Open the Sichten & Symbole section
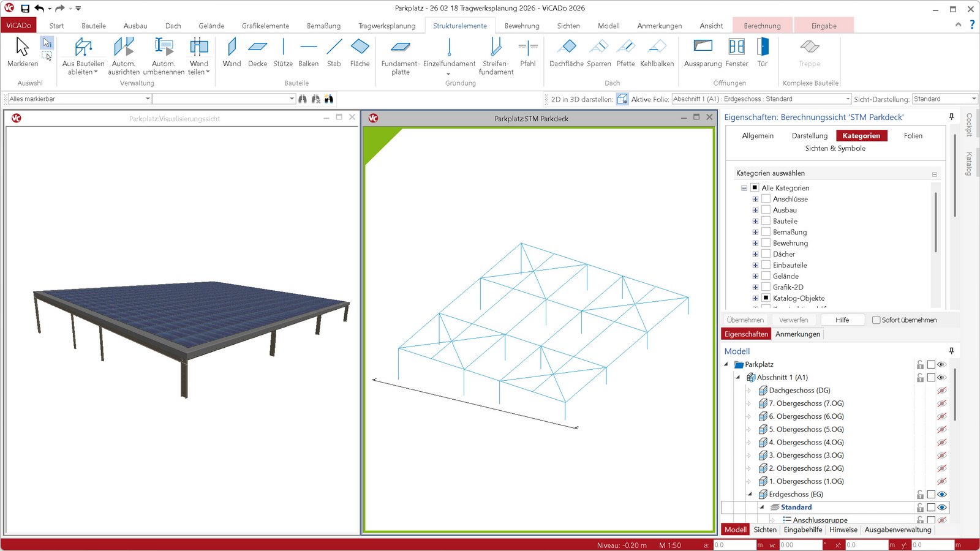This screenshot has width=980, height=551. 835,149
